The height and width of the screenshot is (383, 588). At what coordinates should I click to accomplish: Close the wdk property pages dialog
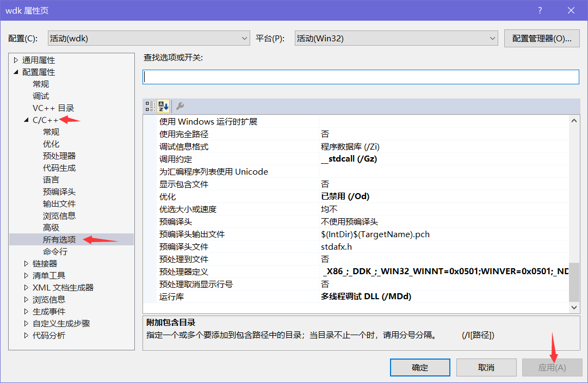click(x=571, y=10)
